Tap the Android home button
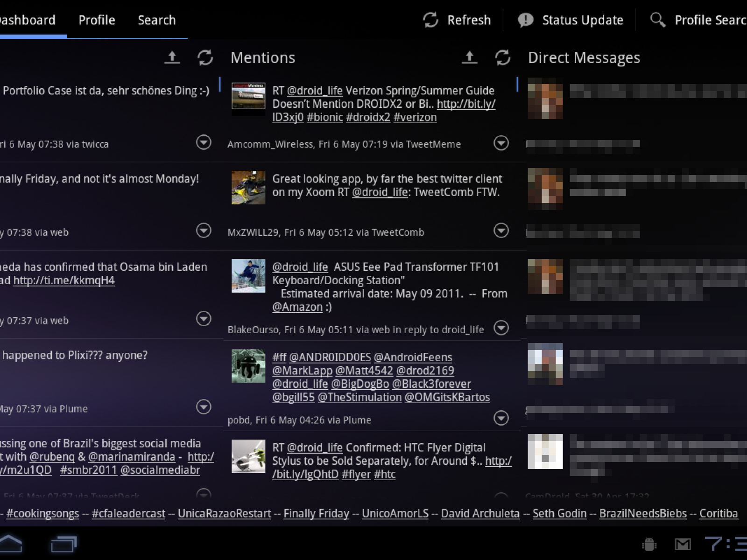Screen dimensions: 747x560 point(10,544)
